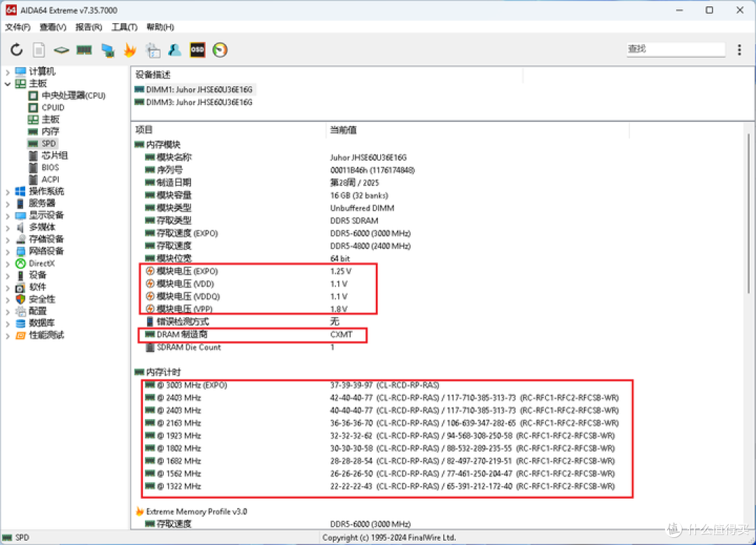
Task: Expand the 显示设备 tree node
Action: [7, 215]
